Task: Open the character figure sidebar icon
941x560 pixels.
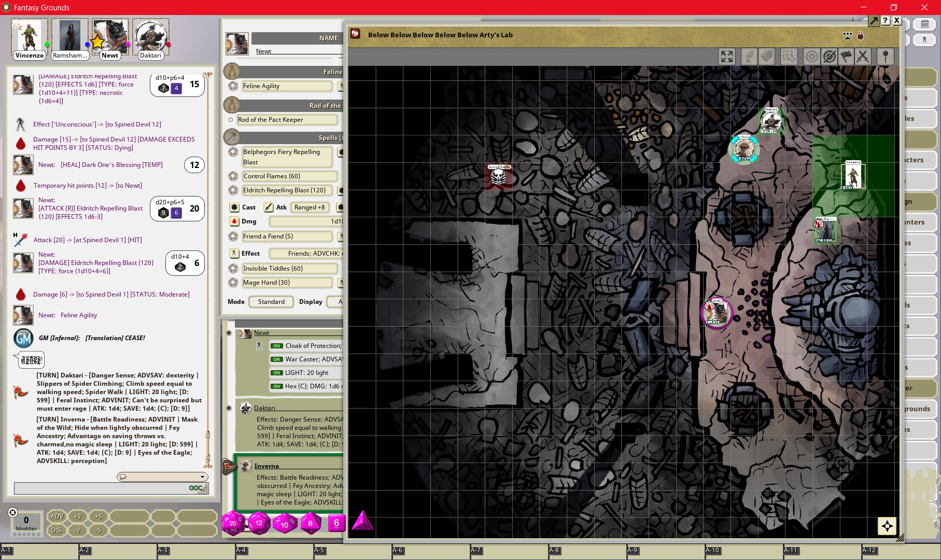Action: [x=924, y=39]
